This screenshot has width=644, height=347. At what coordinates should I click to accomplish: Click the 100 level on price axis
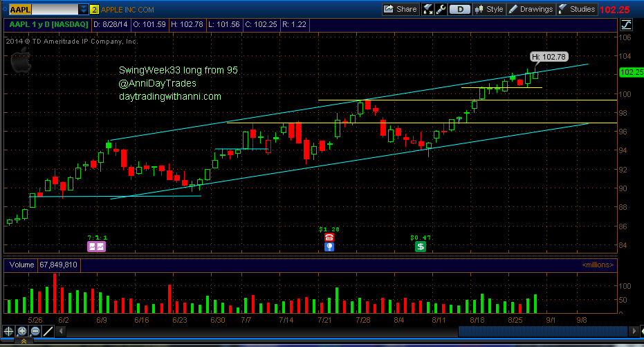click(625, 94)
